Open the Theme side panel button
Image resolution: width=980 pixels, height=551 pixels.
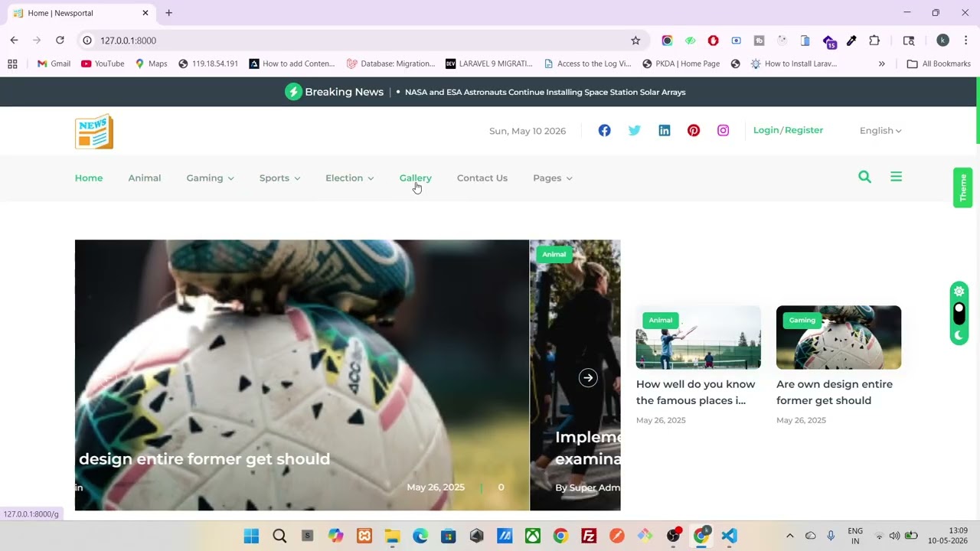pos(963,187)
